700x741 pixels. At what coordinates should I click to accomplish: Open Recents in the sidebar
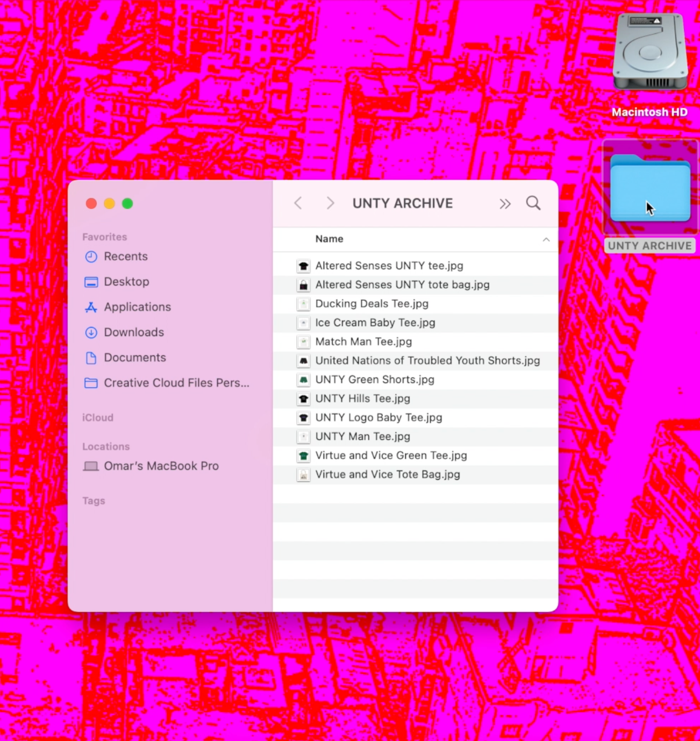[125, 256]
